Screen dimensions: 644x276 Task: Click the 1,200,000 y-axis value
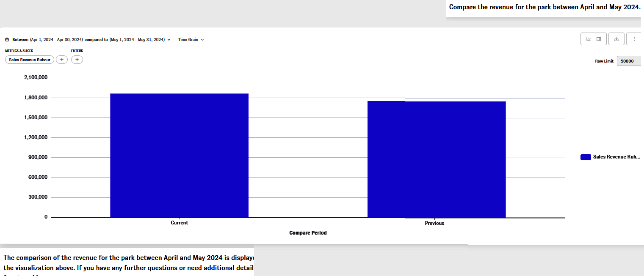[36, 137]
